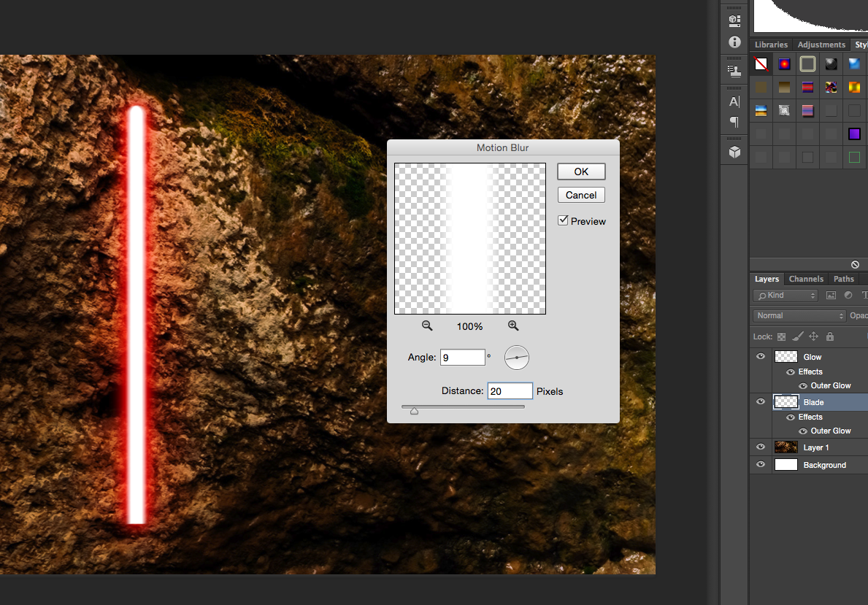Switch to the Channels tab

pos(806,279)
